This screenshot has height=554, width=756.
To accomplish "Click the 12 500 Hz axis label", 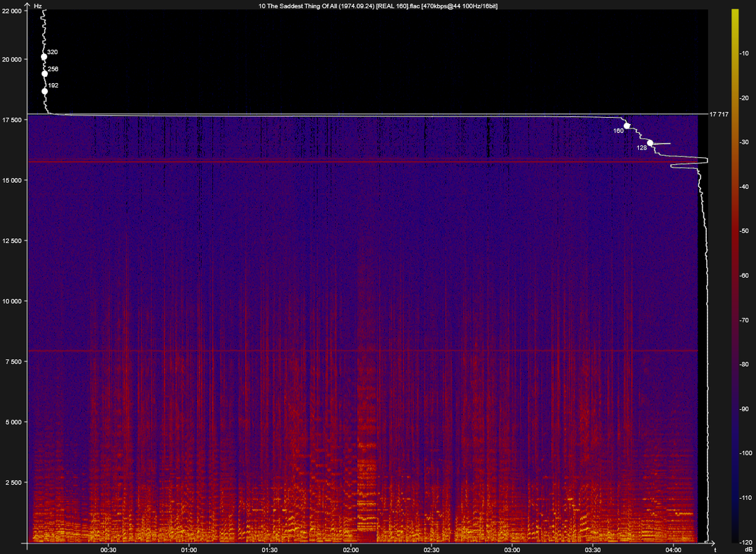I will (x=12, y=241).
